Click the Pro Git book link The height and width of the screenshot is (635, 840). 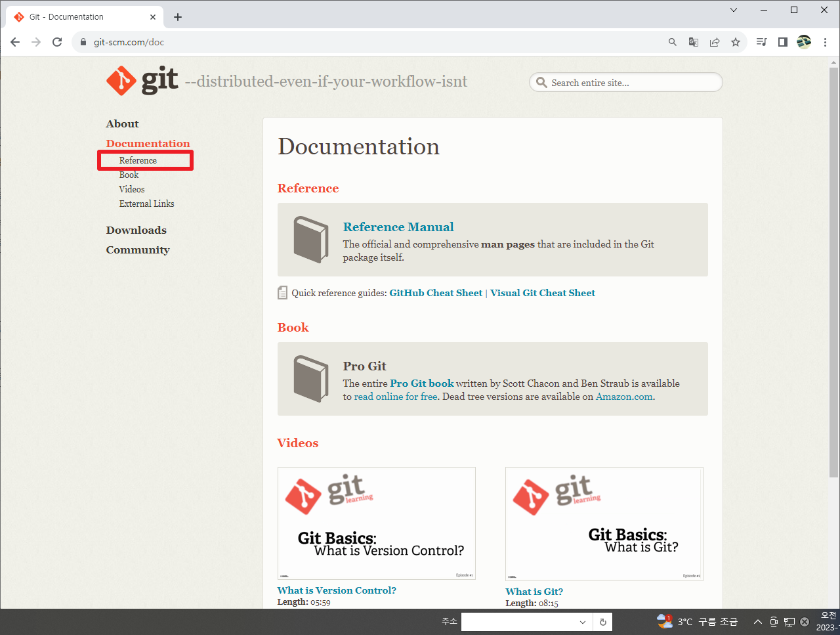pyautogui.click(x=422, y=383)
